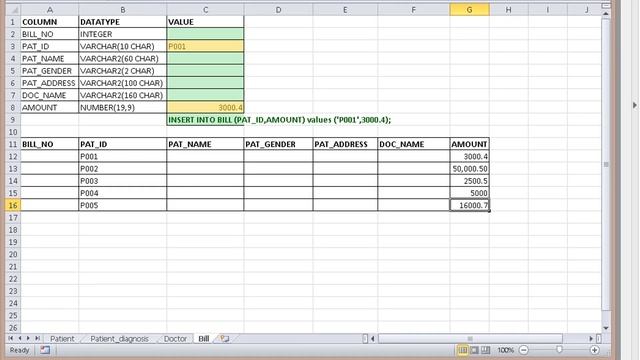Click the macro recording icon in status bar

pos(45,350)
